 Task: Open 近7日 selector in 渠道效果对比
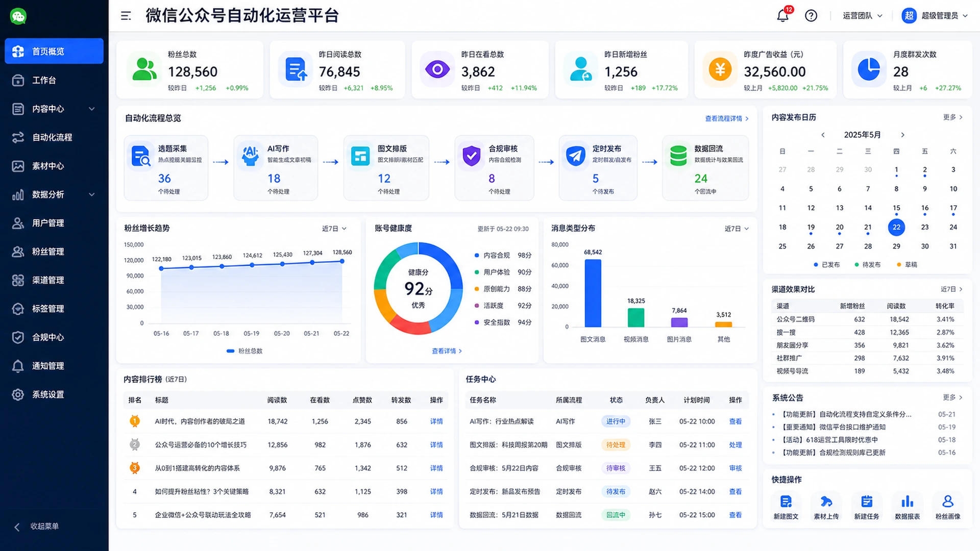click(951, 289)
